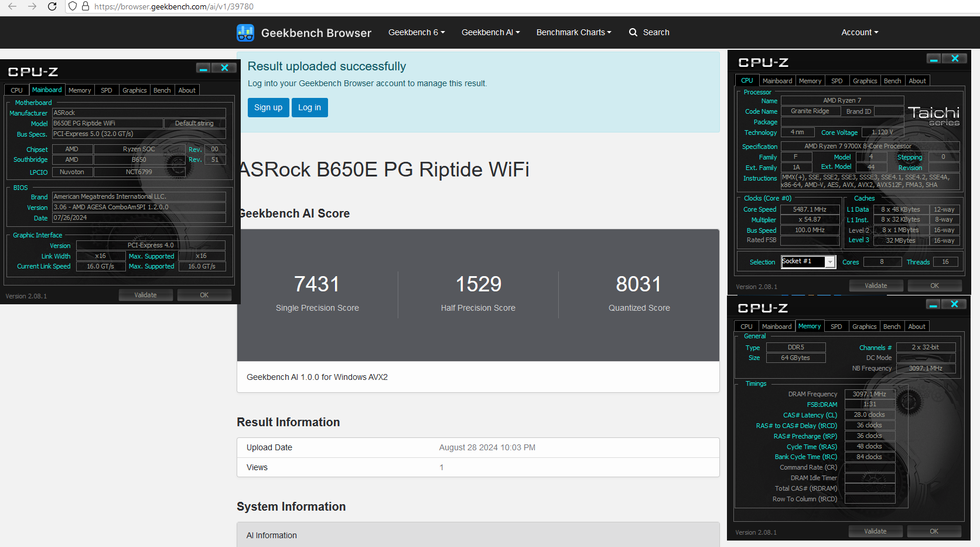Close the Mainboard CPU-Z window
The height and width of the screenshot is (547, 980).
coord(224,68)
